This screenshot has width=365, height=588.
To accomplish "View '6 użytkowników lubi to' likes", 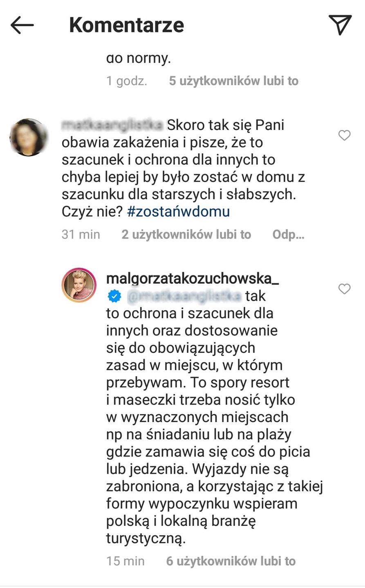I will pos(231,561).
